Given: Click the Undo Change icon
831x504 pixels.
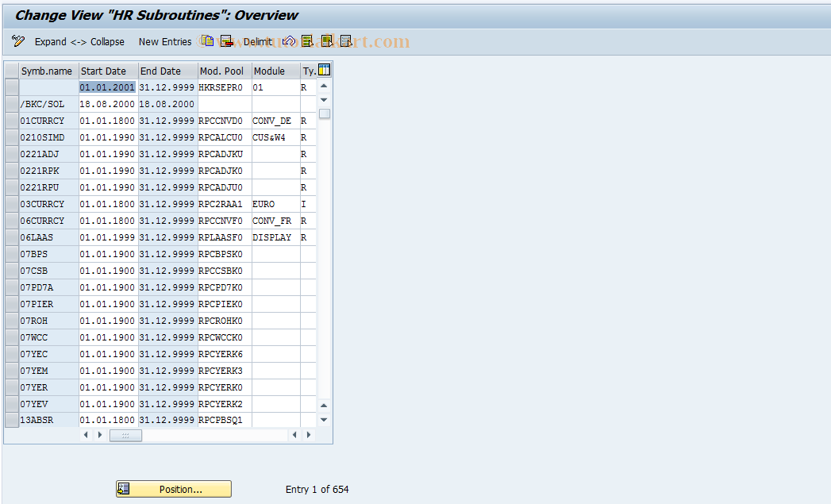Looking at the screenshot, I should (289, 40).
